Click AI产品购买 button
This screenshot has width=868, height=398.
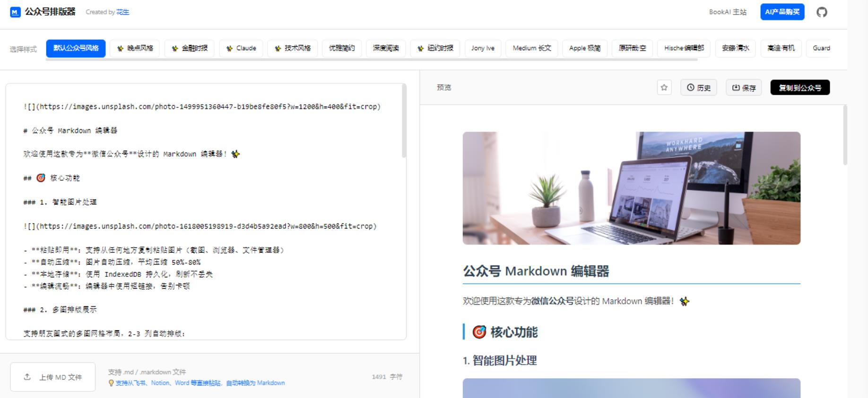[782, 12]
